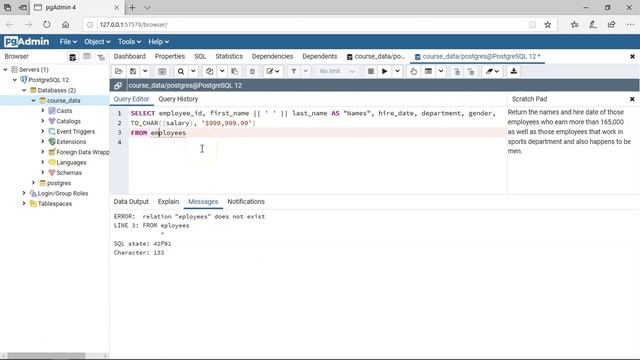Expand the Casts tree node
Viewport: 640px width, 360px height.
tap(43, 111)
